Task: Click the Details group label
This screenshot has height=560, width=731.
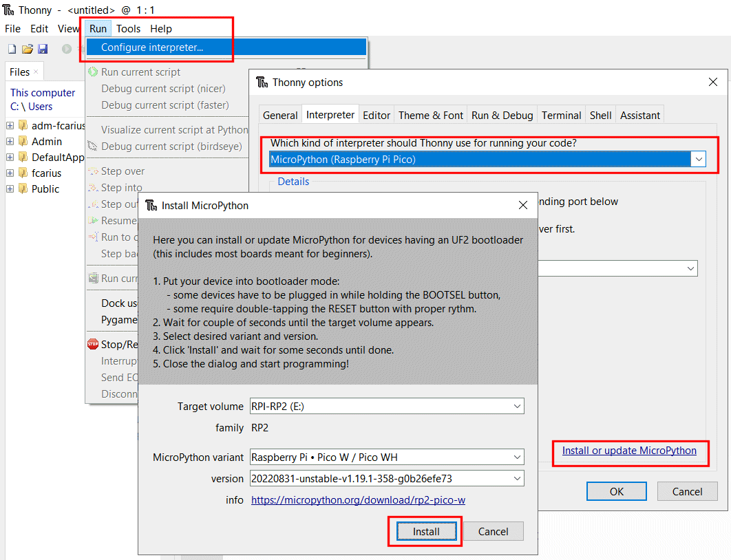Action: 293,182
